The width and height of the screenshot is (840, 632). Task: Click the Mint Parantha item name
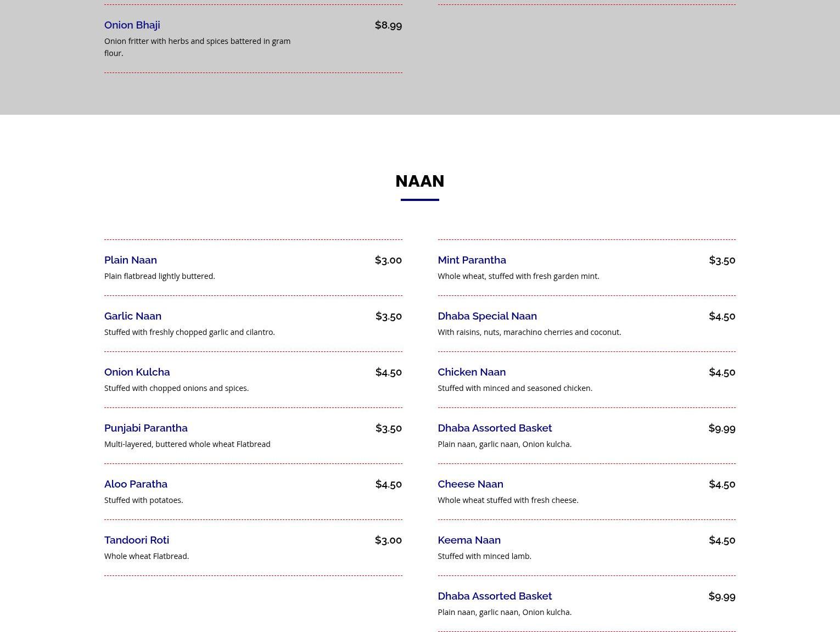471,260
